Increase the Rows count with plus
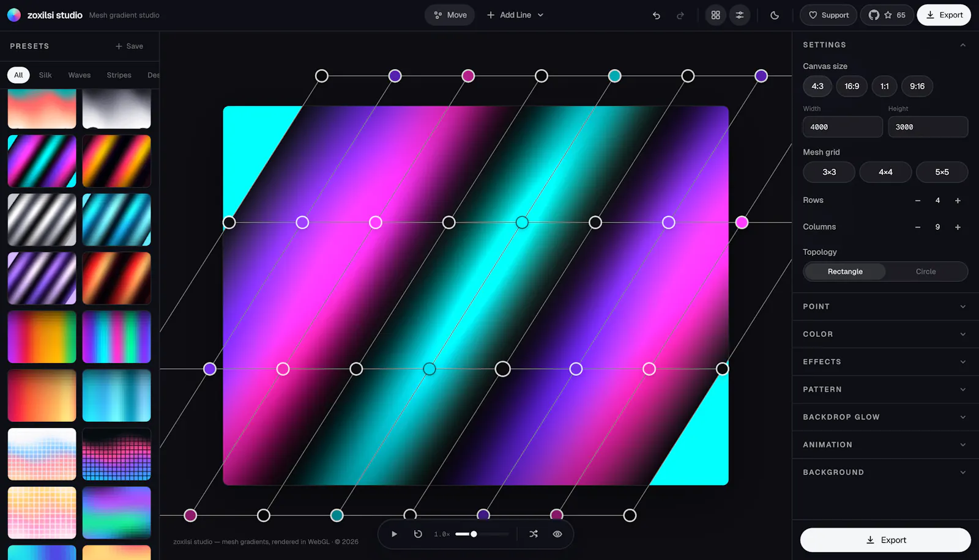979x560 pixels. point(958,201)
